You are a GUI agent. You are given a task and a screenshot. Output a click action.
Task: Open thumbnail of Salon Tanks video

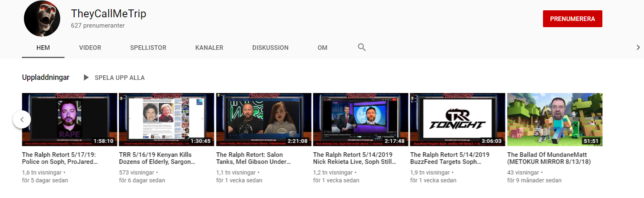point(263,119)
